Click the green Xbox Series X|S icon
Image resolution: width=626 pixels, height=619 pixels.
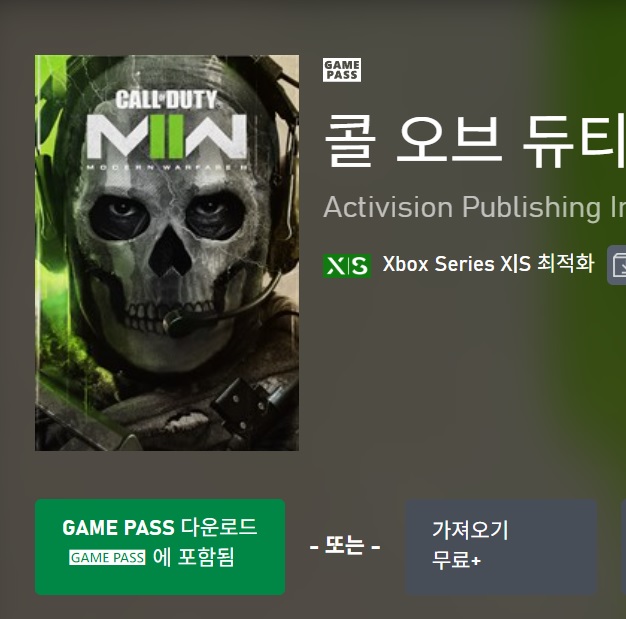[x=347, y=266]
